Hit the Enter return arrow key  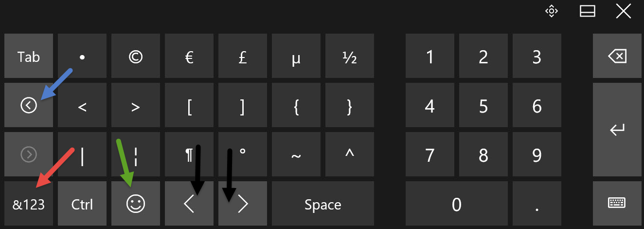pyautogui.click(x=617, y=130)
